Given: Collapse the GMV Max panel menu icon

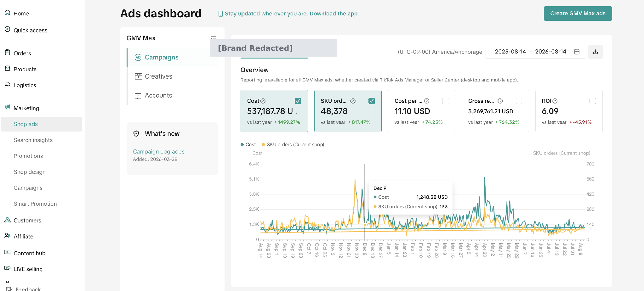Looking at the screenshot, I should [214, 38].
